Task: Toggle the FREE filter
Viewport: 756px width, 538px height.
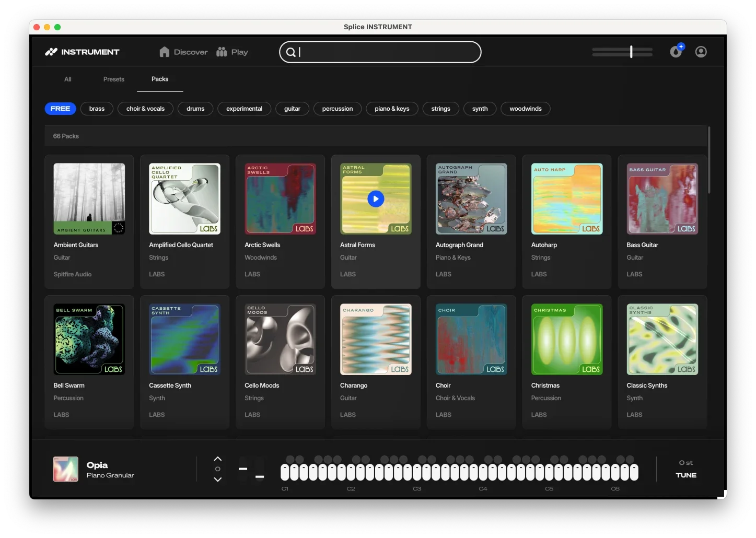Action: [x=61, y=109]
